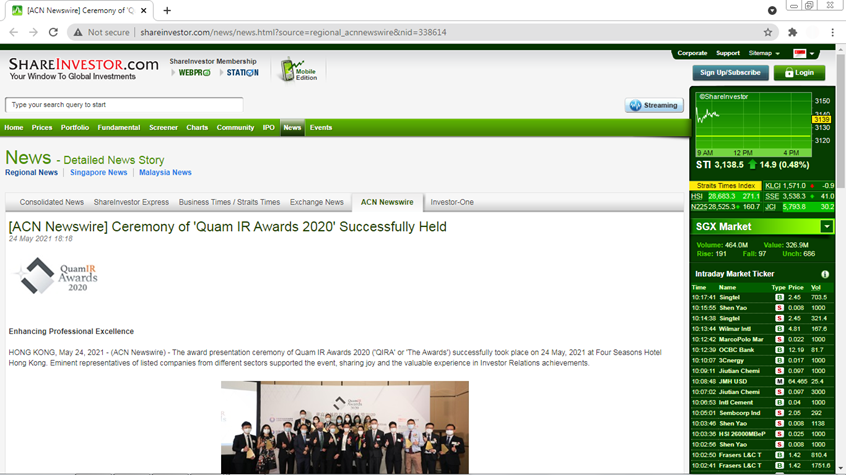Click Wilmar Intl in the ticker

tap(734, 329)
